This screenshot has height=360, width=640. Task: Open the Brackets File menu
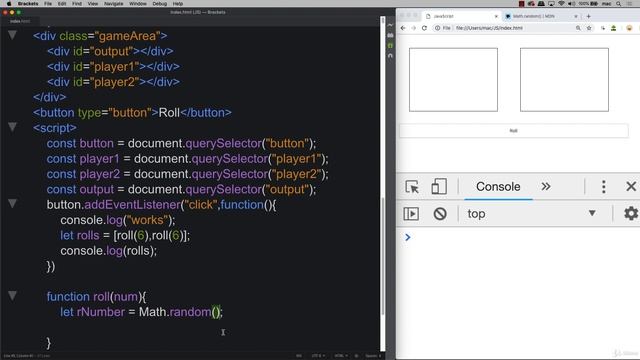click(x=48, y=4)
